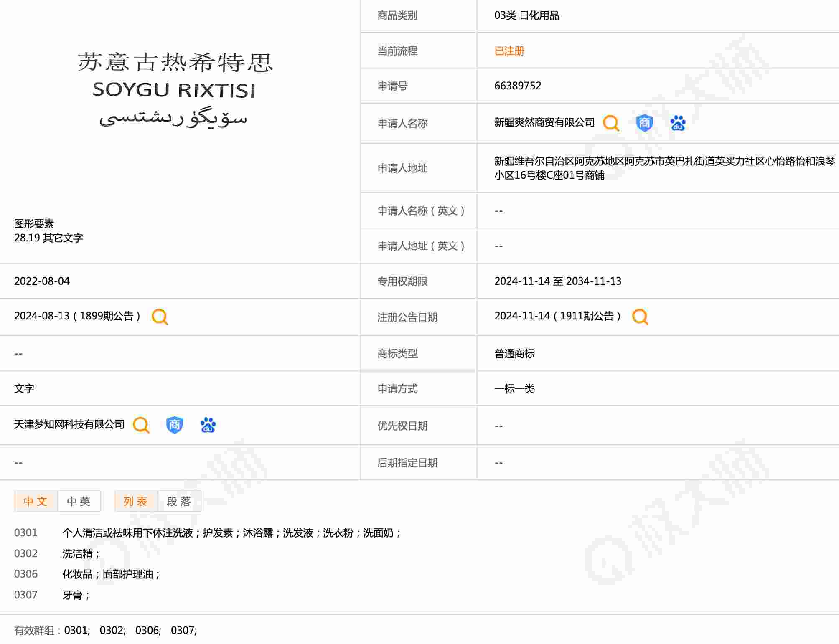The height and width of the screenshot is (644, 839).
Task: Click the 已注册 status text
Action: (509, 51)
